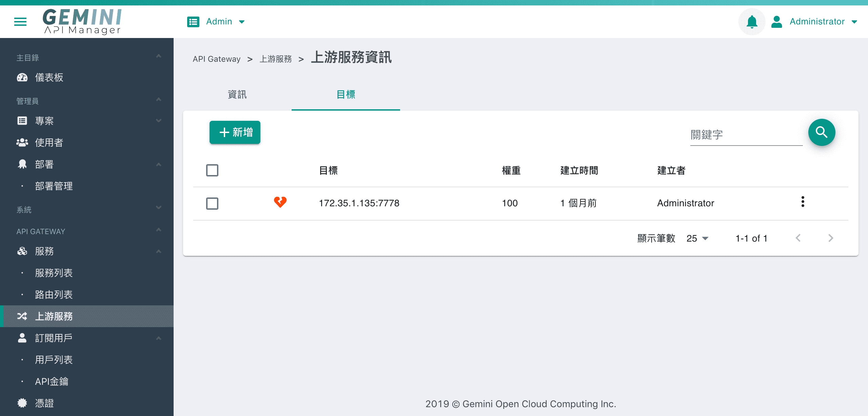Screen dimensions: 868x416
Task: Open the 顯示筆數 25 rows dropdown
Action: 697,238
